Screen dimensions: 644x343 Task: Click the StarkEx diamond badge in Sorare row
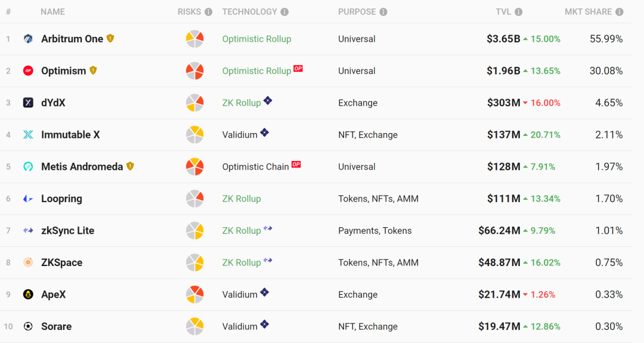(x=265, y=324)
